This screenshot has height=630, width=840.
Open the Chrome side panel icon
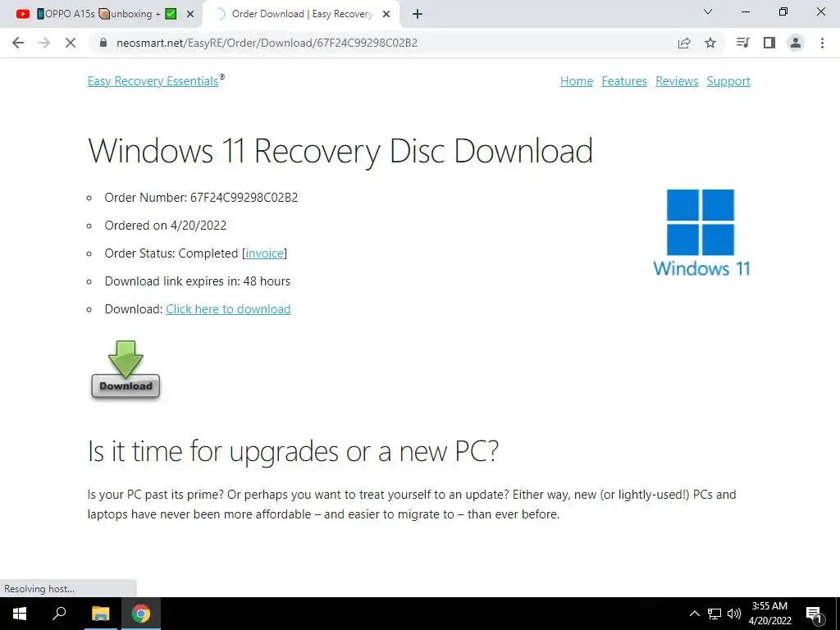pyautogui.click(x=769, y=43)
